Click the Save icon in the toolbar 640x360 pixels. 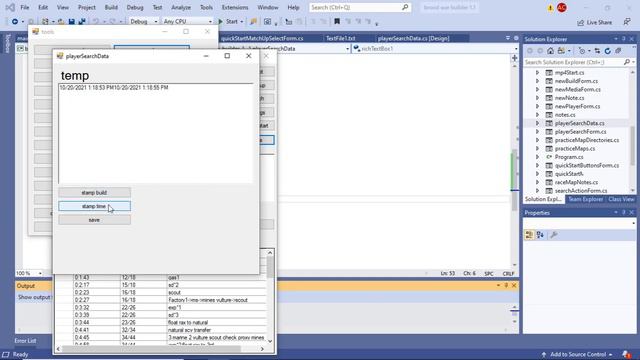pyautogui.click(x=71, y=22)
